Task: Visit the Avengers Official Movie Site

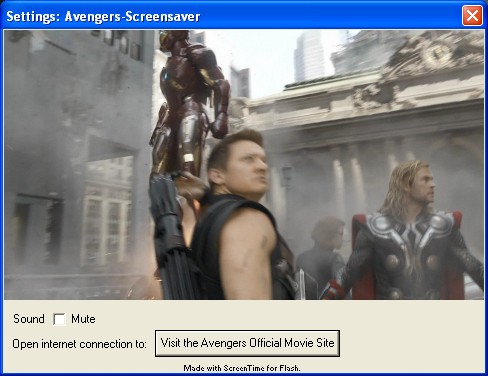Action: point(247,343)
